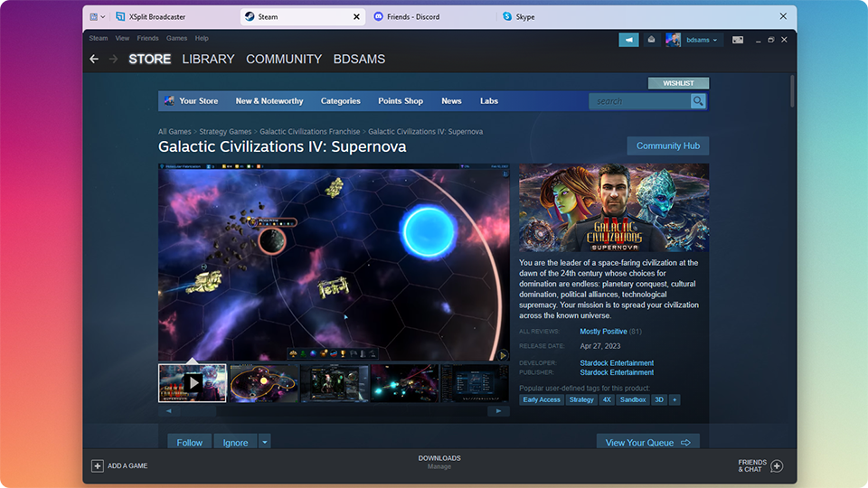Open the View menu

(x=122, y=38)
